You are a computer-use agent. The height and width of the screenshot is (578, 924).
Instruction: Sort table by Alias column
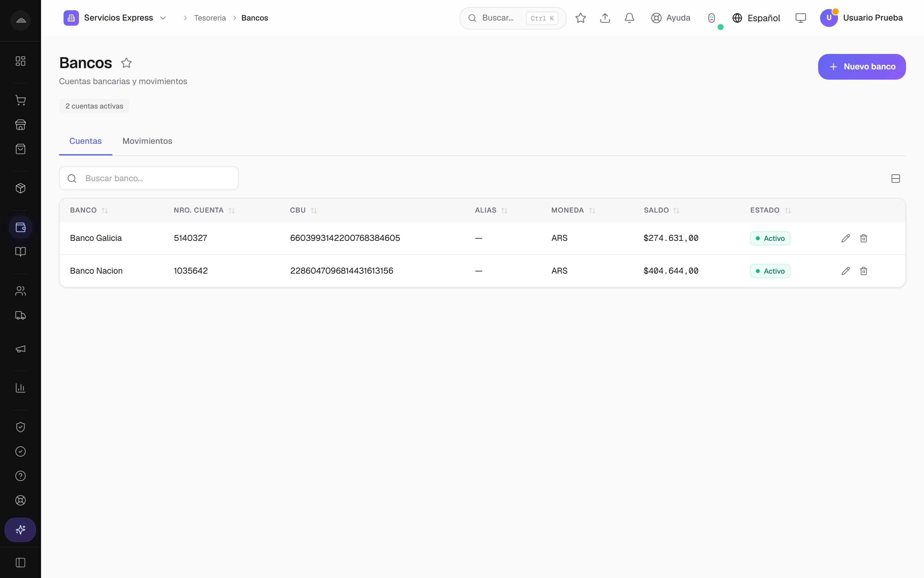(492, 210)
